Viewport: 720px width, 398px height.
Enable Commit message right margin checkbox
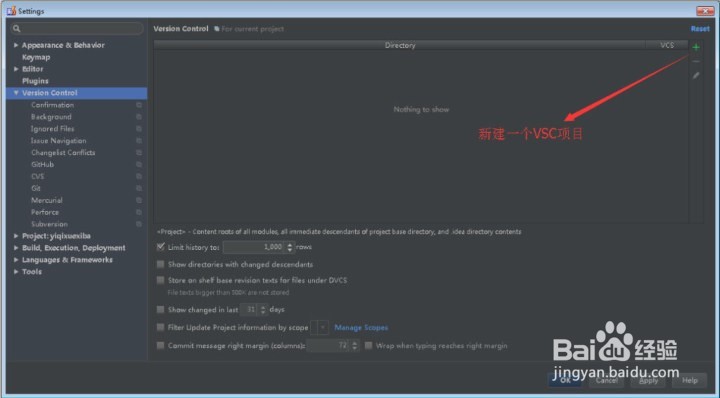160,346
